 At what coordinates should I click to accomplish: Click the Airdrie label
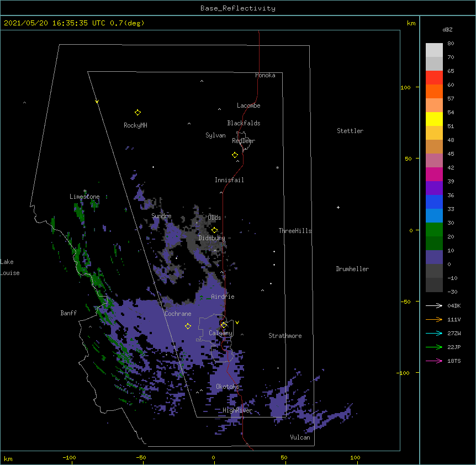[x=223, y=297]
